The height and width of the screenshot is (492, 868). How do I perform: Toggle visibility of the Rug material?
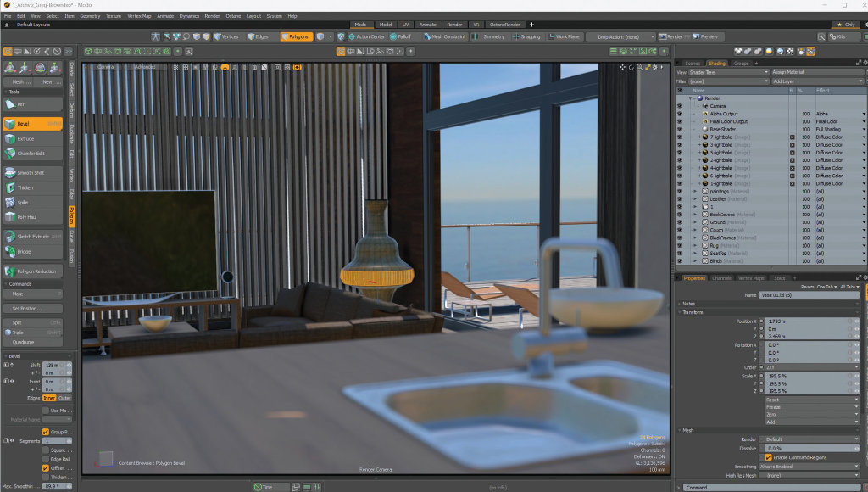click(x=680, y=245)
